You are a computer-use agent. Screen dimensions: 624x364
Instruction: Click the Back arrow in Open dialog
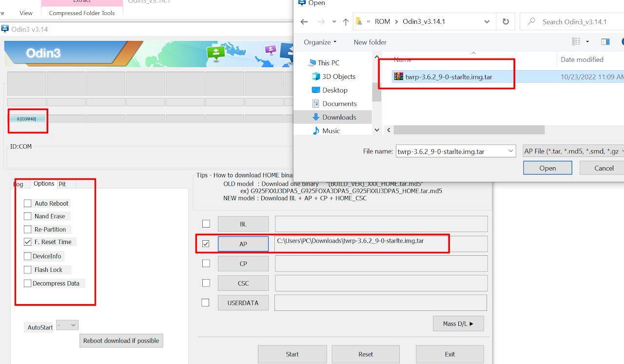coord(304,22)
